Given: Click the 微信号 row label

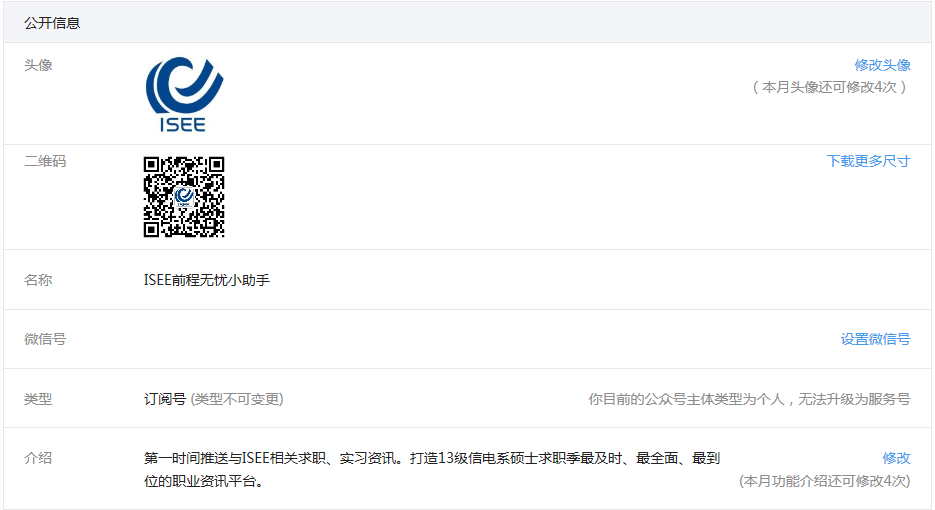Looking at the screenshot, I should coord(45,339).
